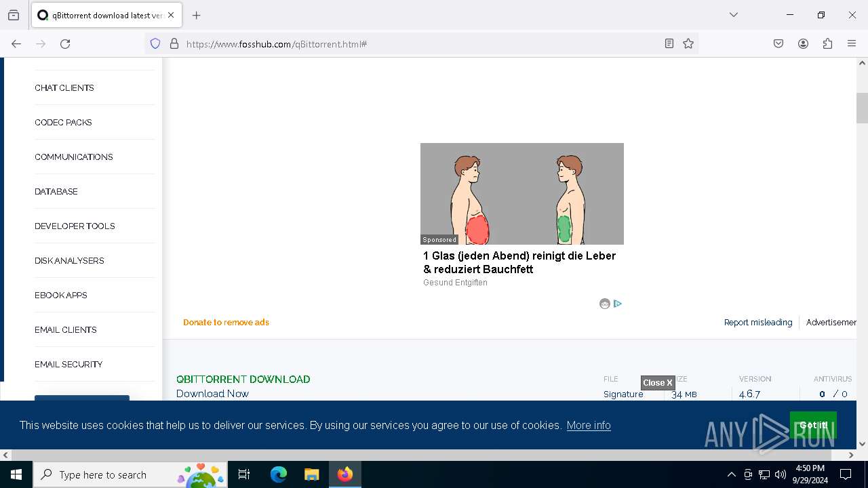Image resolution: width=868 pixels, height=488 pixels.
Task: Open Database category
Action: (x=56, y=192)
